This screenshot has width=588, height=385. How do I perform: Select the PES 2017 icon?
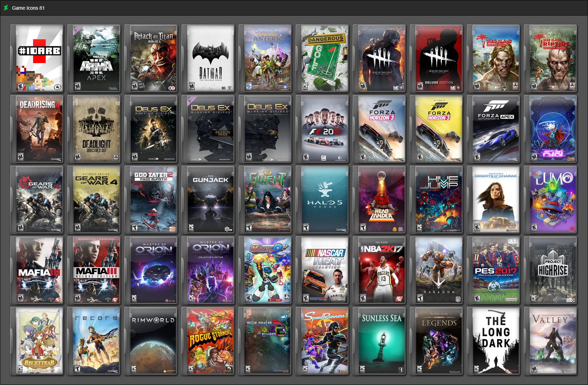coord(494,271)
